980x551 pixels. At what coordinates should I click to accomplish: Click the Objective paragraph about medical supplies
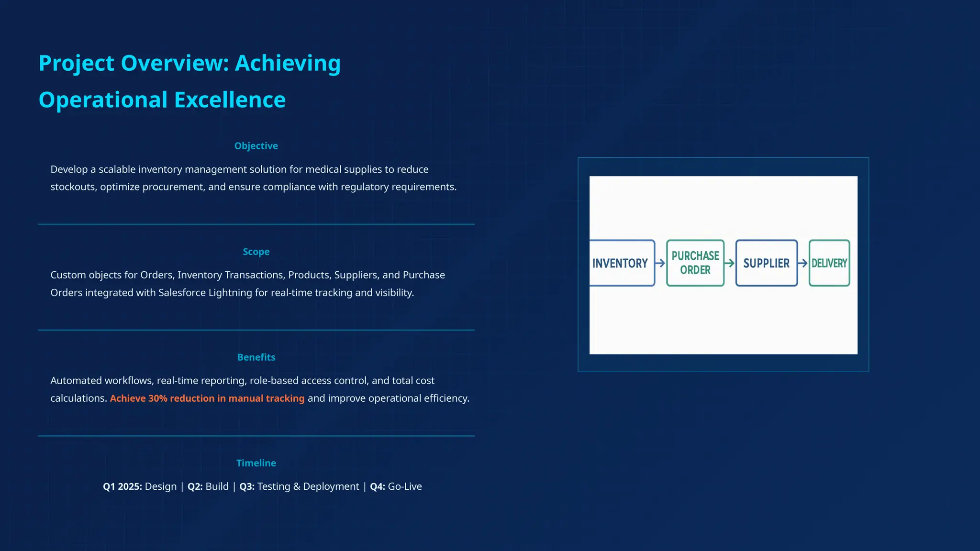pyautogui.click(x=254, y=178)
